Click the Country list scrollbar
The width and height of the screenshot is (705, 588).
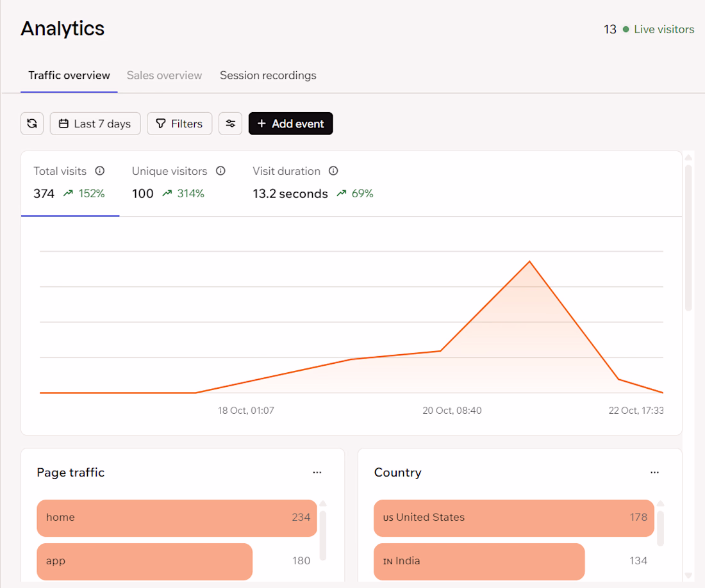click(660, 528)
